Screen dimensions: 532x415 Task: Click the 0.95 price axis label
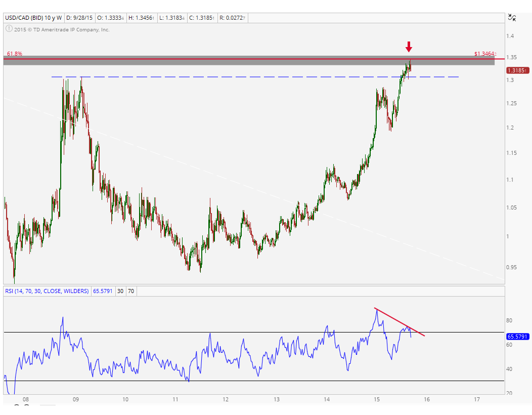[511, 267]
